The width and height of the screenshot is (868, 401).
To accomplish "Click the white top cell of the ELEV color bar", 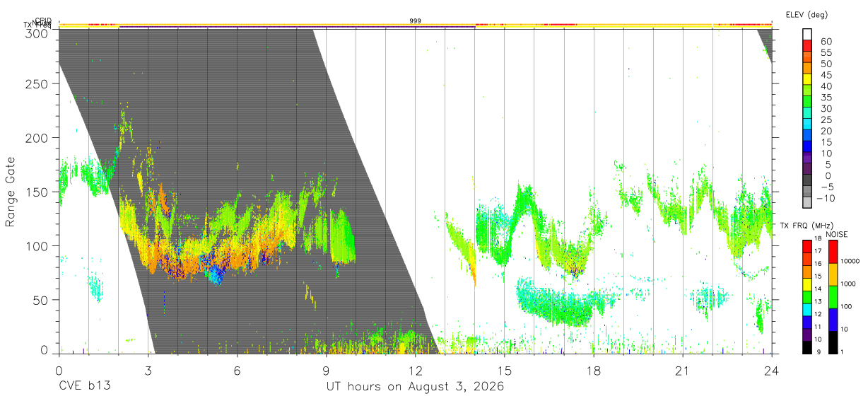I will (x=807, y=35).
